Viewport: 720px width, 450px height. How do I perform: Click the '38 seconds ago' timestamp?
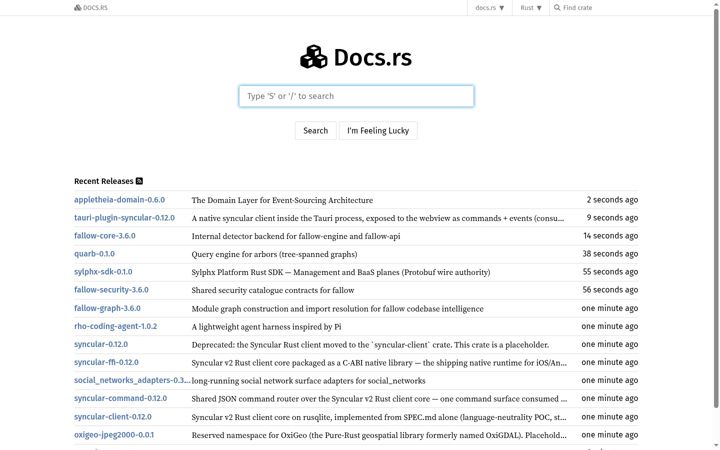pos(610,254)
